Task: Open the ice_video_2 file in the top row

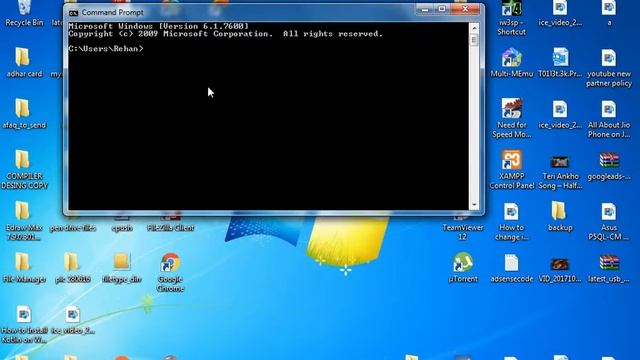Action: [x=560, y=13]
